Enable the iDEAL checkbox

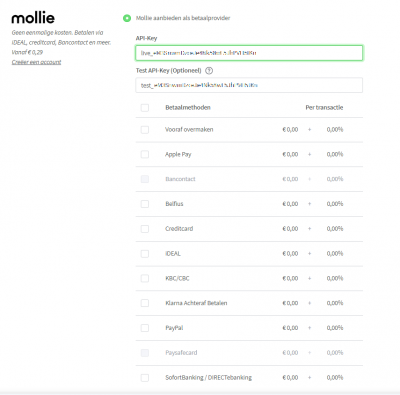click(145, 254)
